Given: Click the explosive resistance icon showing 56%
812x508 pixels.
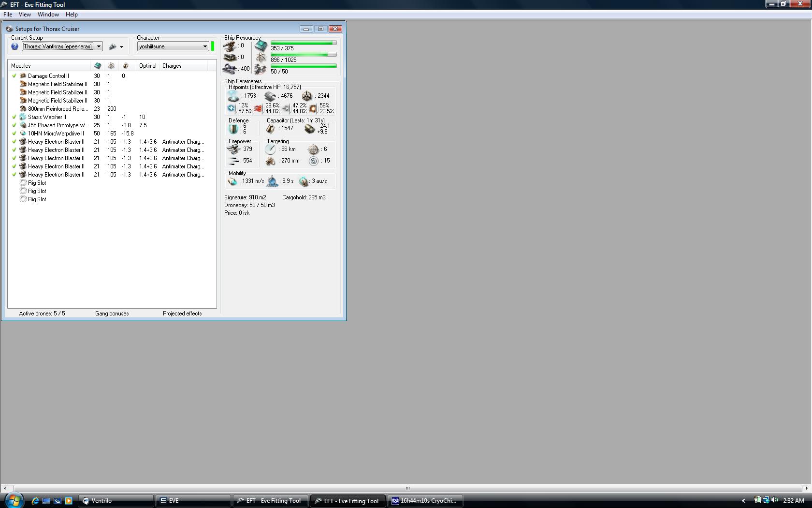Looking at the screenshot, I should [313, 108].
